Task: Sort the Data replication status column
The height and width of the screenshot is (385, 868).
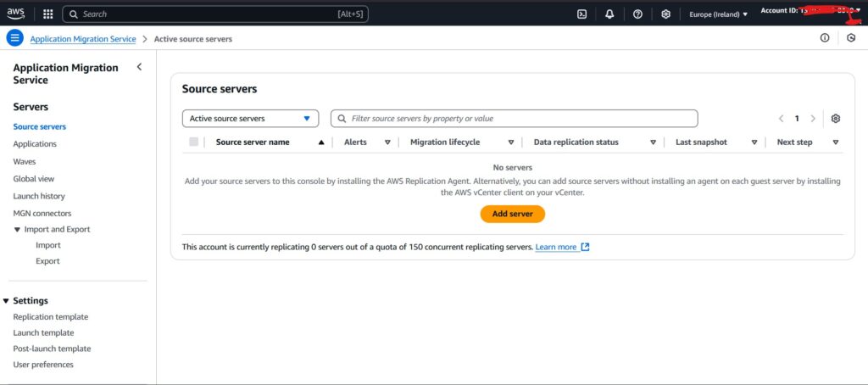Action: click(x=654, y=142)
